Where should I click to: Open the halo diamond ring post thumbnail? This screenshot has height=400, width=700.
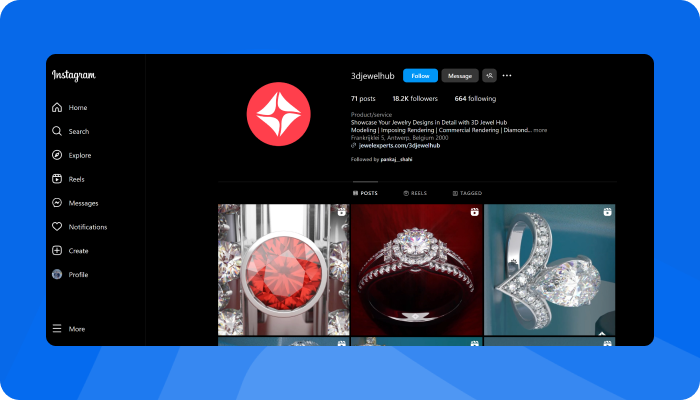pos(417,270)
